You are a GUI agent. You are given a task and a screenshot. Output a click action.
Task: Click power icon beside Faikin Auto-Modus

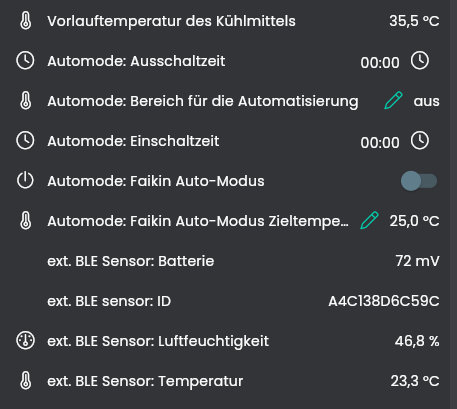click(x=25, y=181)
